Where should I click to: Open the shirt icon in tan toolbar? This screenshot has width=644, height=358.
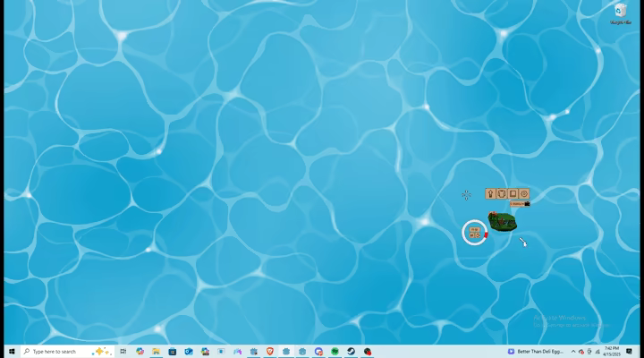click(502, 193)
